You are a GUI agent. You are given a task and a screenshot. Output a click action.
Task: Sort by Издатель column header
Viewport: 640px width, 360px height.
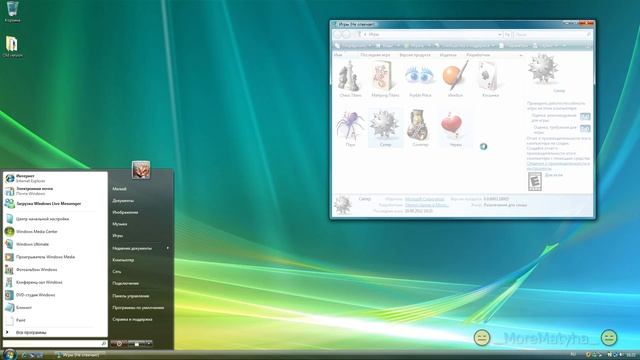[448, 55]
